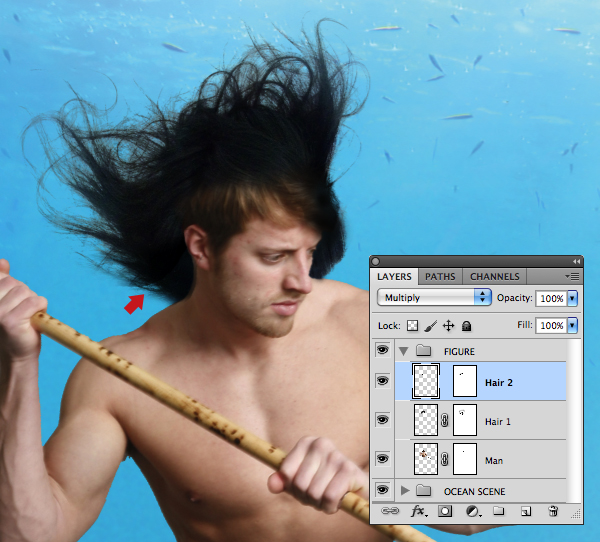Collapse the FIGURE group

coord(404,351)
